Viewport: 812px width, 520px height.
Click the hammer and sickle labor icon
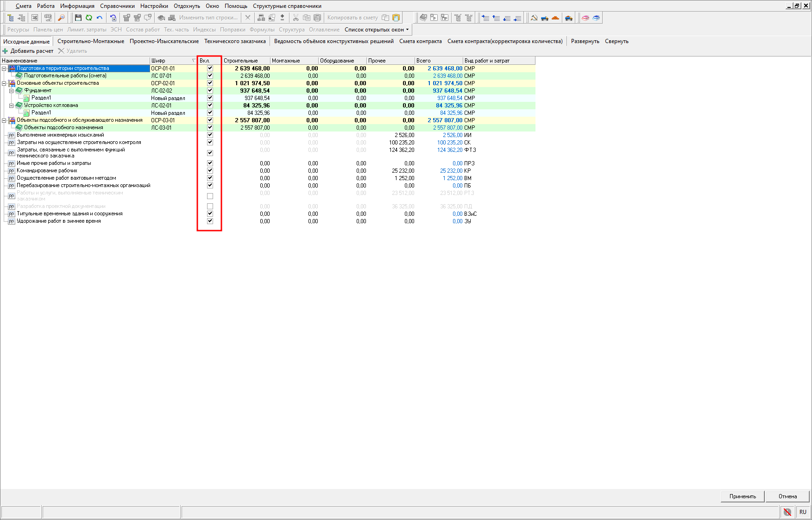(534, 18)
